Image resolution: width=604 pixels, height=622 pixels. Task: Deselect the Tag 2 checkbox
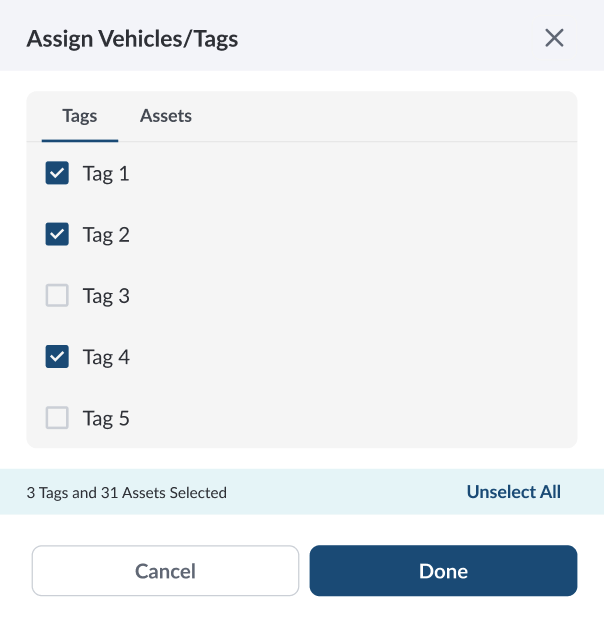click(x=57, y=235)
